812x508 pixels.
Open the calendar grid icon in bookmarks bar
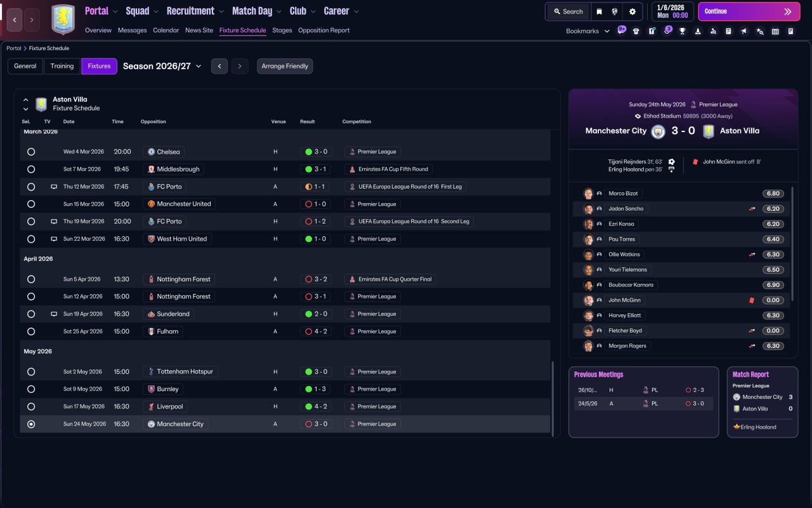coord(775,31)
